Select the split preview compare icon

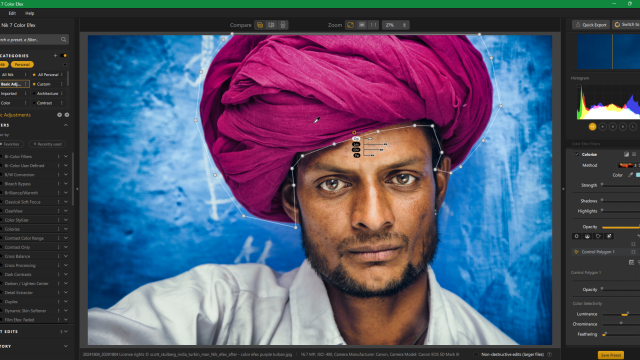pyautogui.click(x=271, y=25)
